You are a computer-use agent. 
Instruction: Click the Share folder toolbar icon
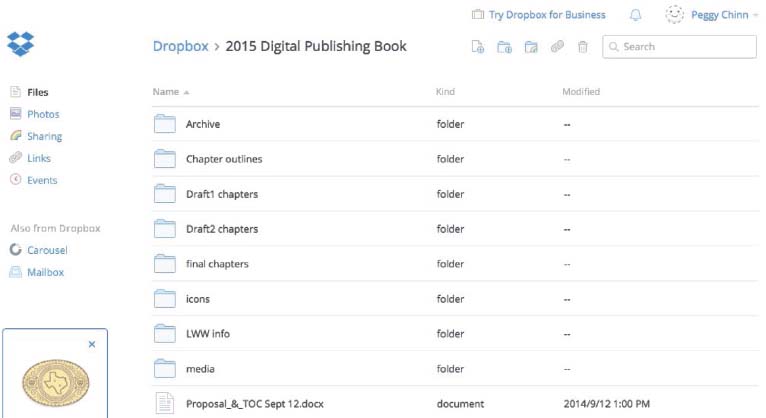coord(531,47)
